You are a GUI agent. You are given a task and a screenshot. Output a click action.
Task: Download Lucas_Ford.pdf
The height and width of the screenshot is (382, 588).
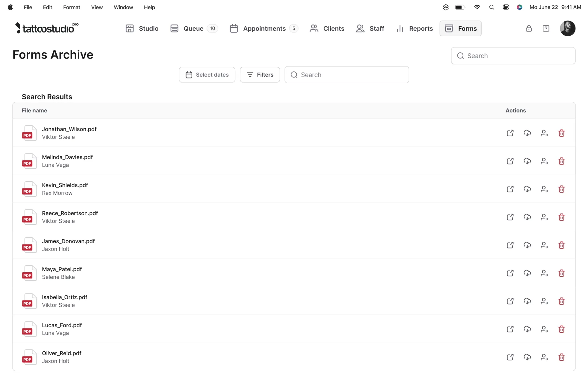click(x=527, y=329)
